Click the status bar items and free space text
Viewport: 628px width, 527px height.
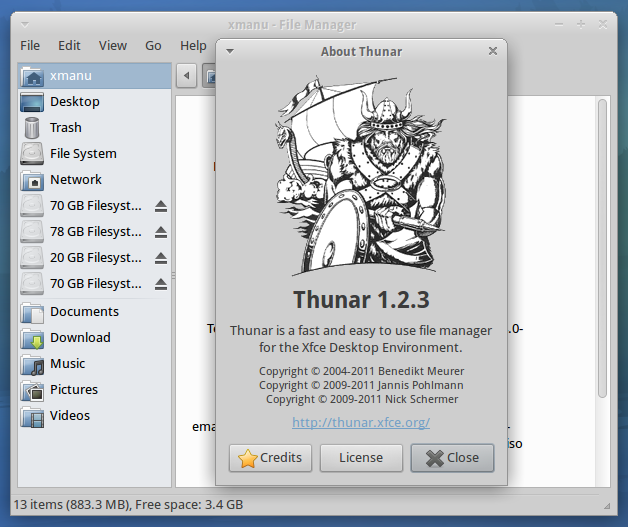[128, 505]
